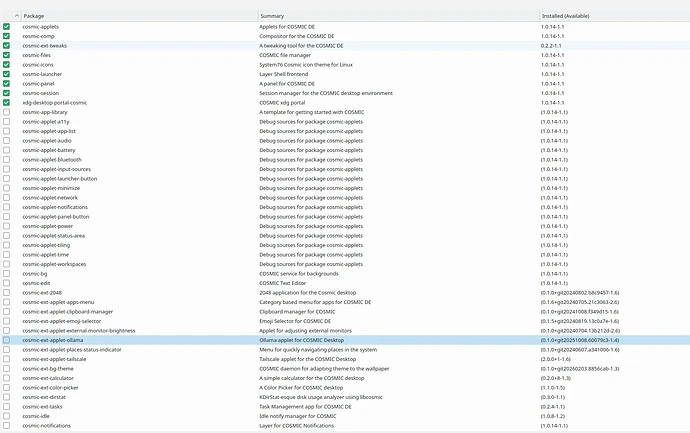Tick the cosmic-ext-calculator checkbox
The image size is (690, 433).
(6, 378)
